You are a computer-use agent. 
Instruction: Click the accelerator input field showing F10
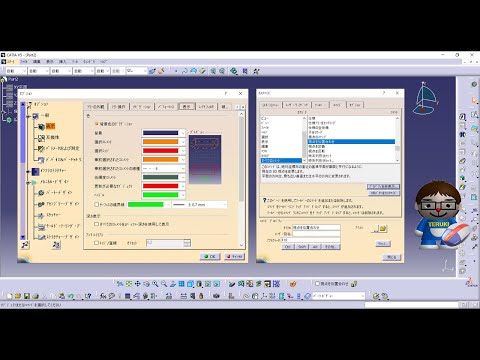pyautogui.click(x=310, y=240)
